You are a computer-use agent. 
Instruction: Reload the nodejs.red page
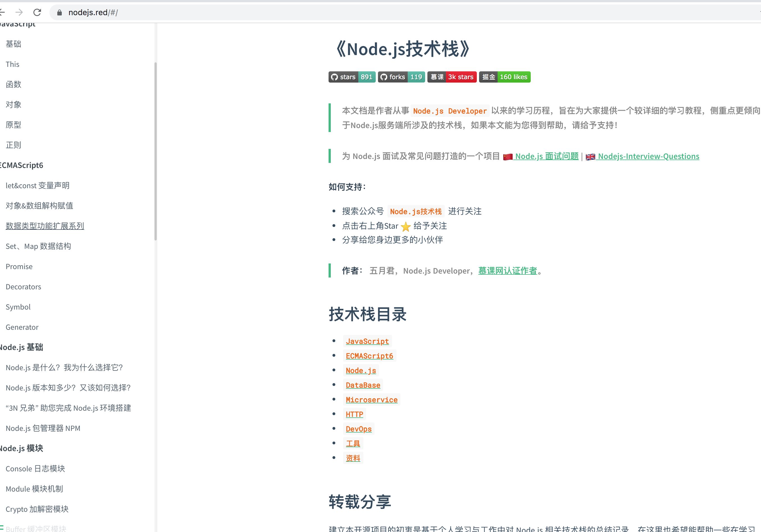tap(37, 12)
